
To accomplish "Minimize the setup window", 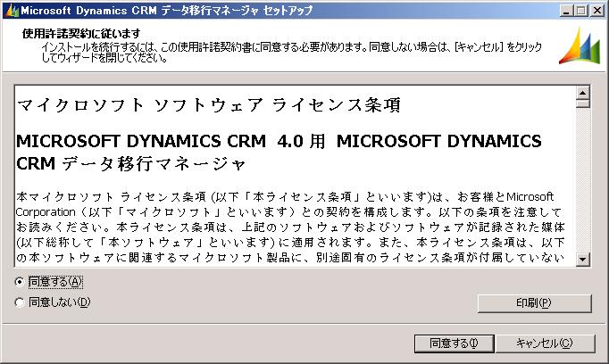I will (567, 11).
